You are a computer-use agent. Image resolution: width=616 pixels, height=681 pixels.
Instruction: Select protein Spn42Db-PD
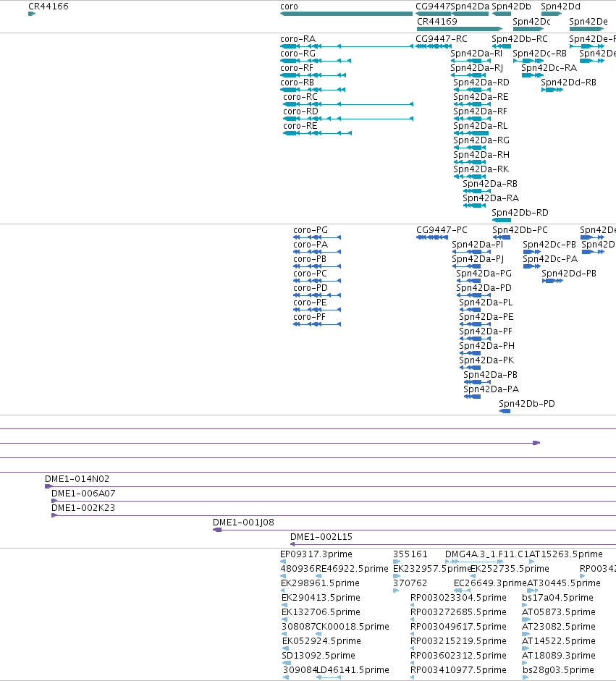pyautogui.click(x=527, y=404)
